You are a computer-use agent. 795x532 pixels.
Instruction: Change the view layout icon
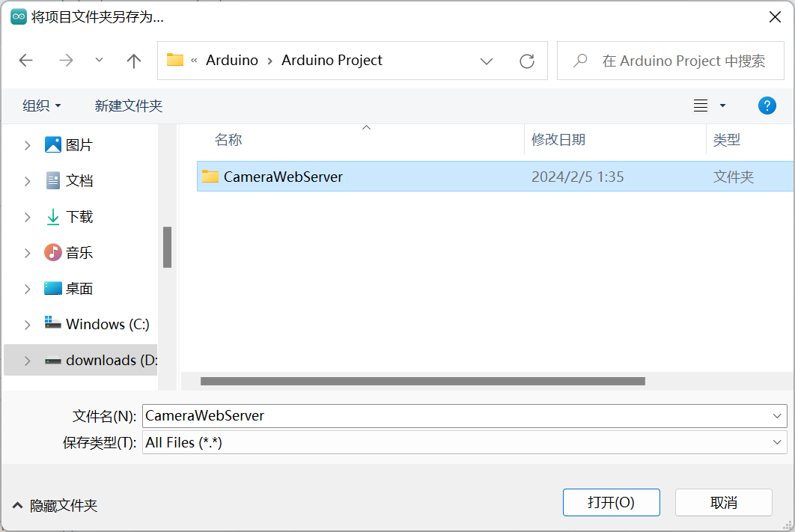pos(701,106)
